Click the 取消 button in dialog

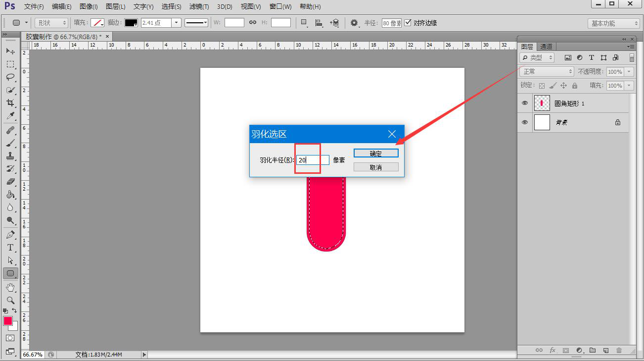[376, 167]
